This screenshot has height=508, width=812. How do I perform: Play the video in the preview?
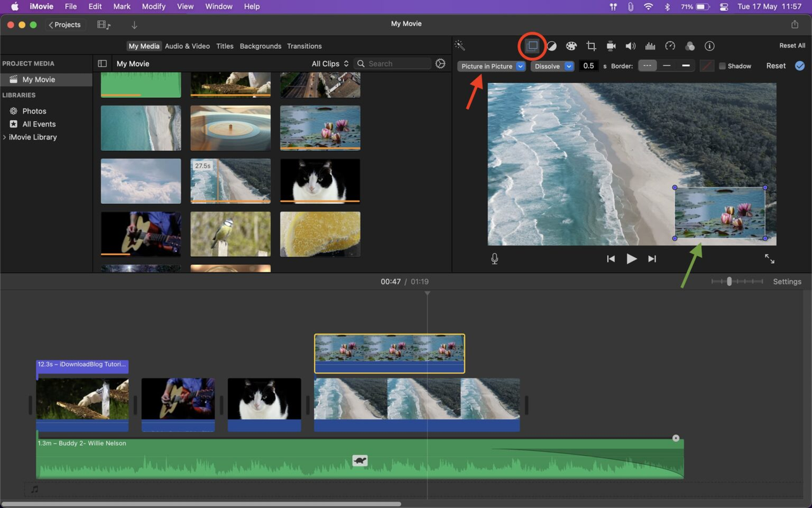click(631, 258)
